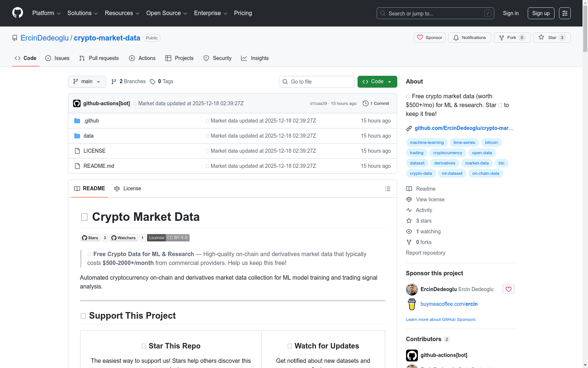View the 0 Tags link

162,82
